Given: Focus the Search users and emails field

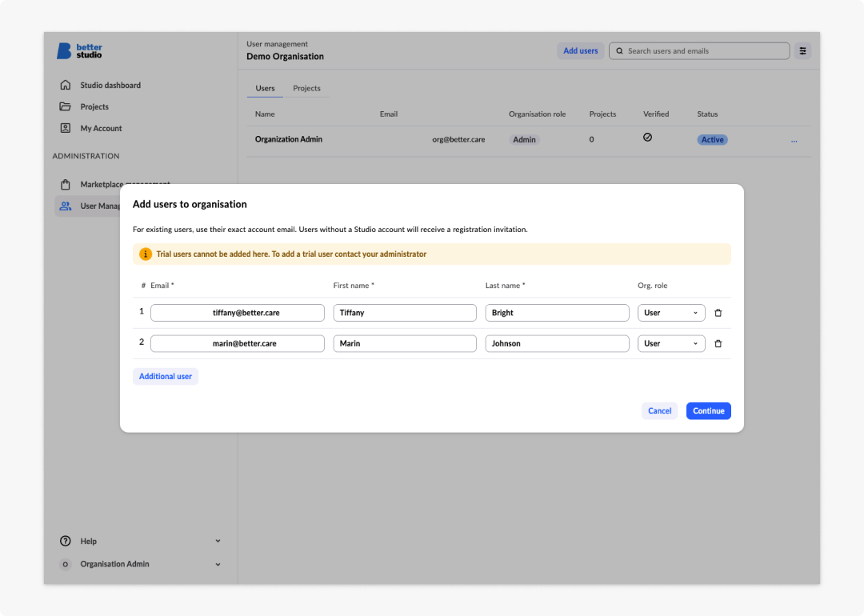Looking at the screenshot, I should pos(699,50).
